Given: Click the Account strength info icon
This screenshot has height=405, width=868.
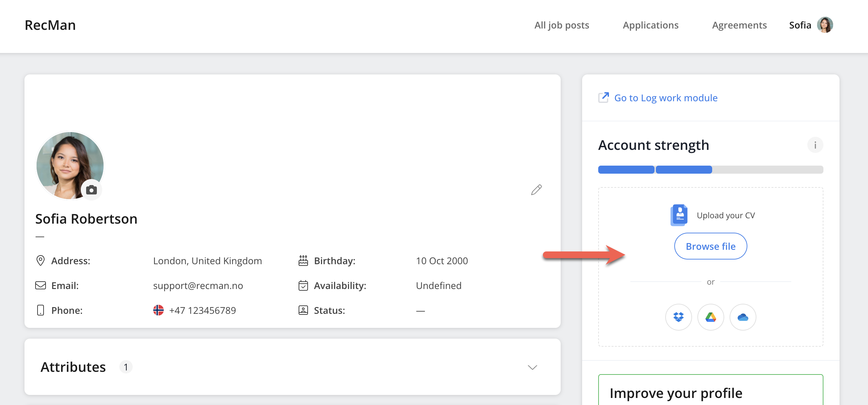Looking at the screenshot, I should tap(815, 145).
